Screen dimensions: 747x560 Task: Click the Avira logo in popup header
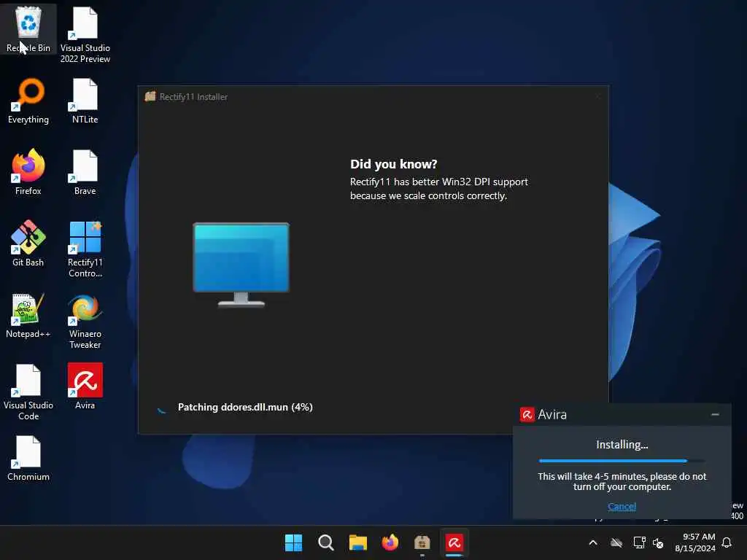[x=527, y=415]
